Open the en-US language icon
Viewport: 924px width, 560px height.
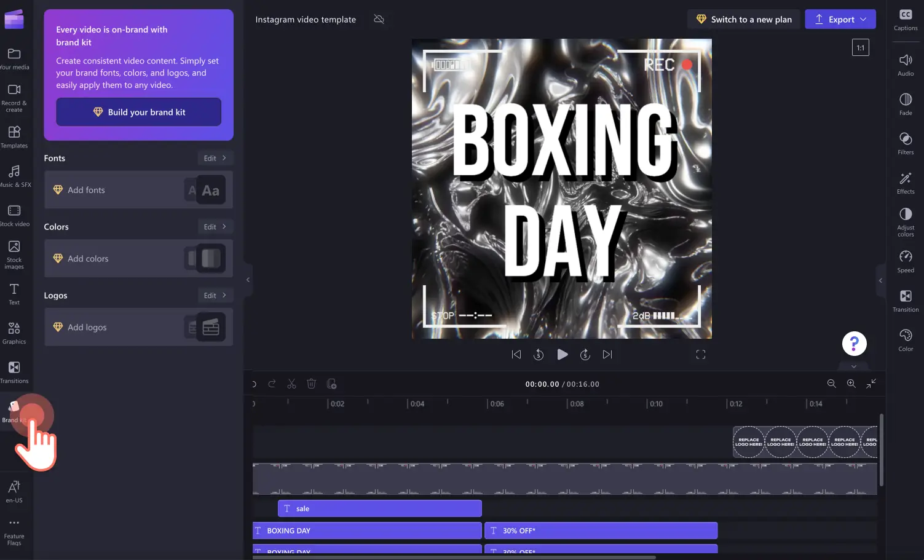tap(14, 492)
